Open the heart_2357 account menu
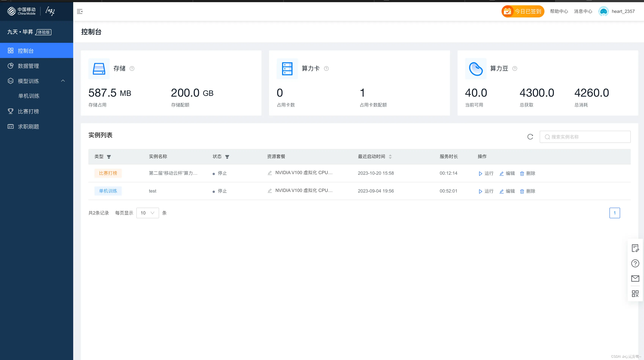The width and height of the screenshot is (644, 360). tap(623, 11)
